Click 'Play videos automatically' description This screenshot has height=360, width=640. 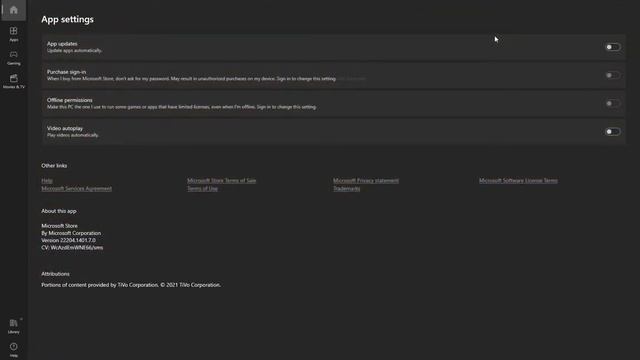click(73, 135)
